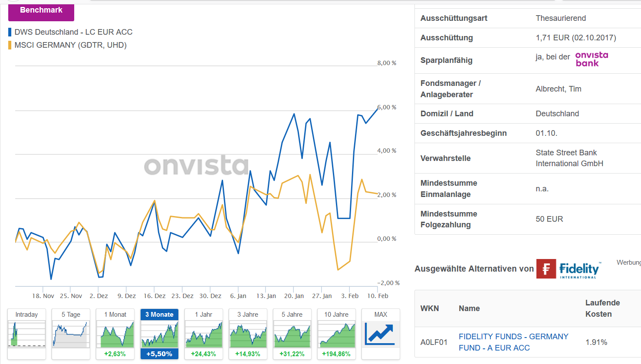Switch to the 1 Jahr tab
The height and width of the screenshot is (364, 641).
click(204, 314)
